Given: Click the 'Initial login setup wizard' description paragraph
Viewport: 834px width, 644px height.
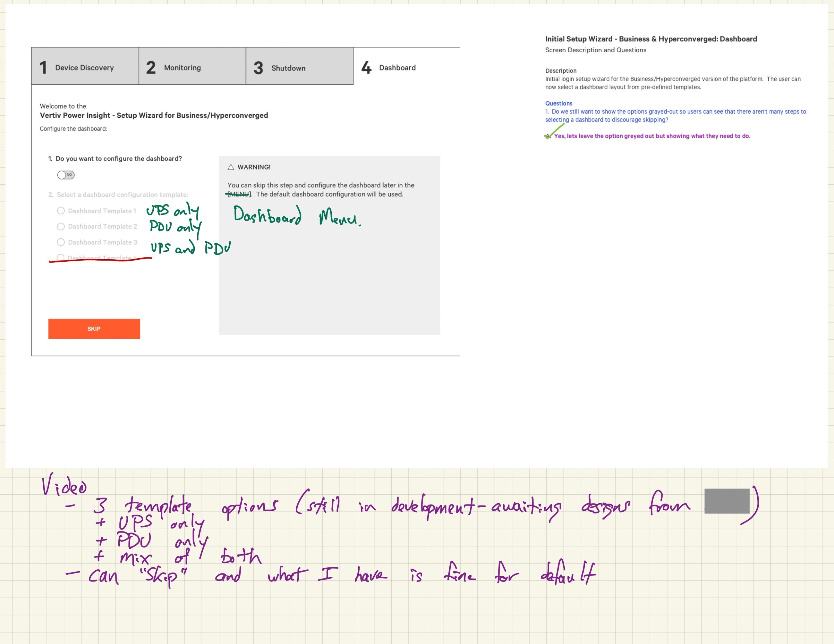Looking at the screenshot, I should pos(673,83).
